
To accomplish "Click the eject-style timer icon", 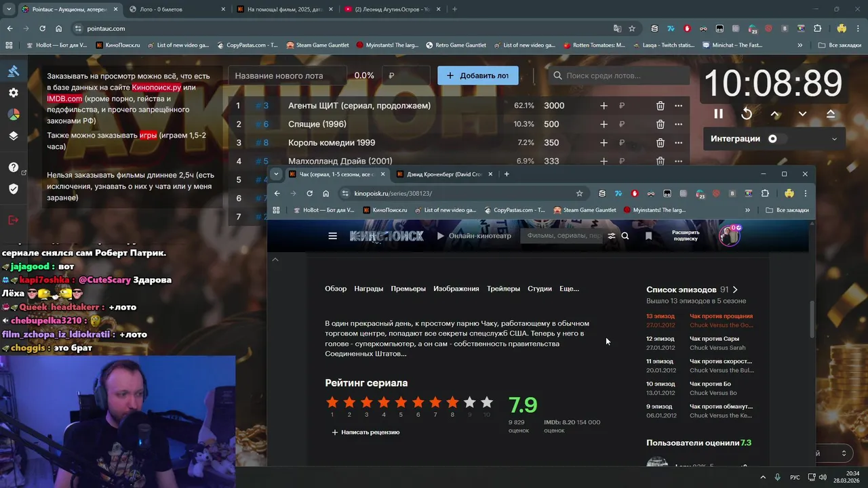I will (831, 114).
